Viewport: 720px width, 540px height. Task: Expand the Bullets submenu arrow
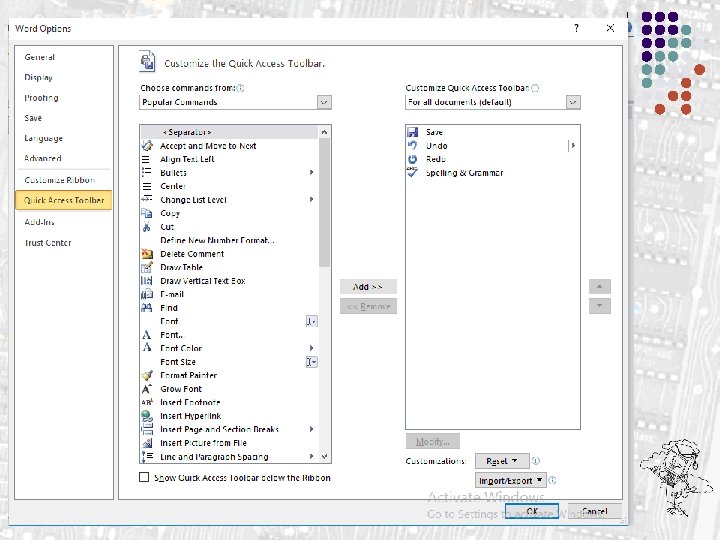click(x=311, y=172)
